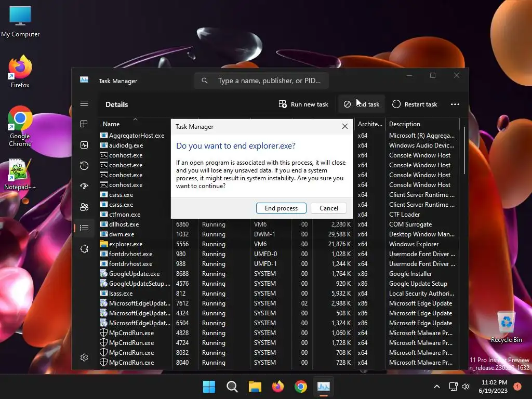Launch Chrome from taskbar

click(x=301, y=387)
